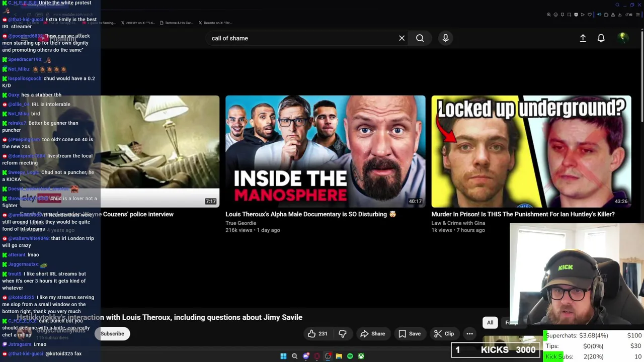Switch to 'Tectone & His Car...' bookmark tab

point(176,23)
